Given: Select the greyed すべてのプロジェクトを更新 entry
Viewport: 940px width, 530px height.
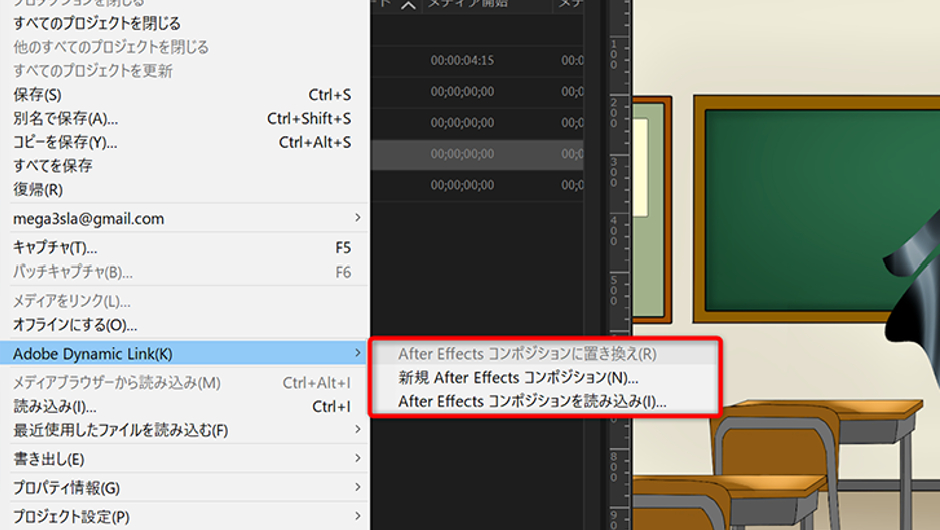Looking at the screenshot, I should click(184, 71).
